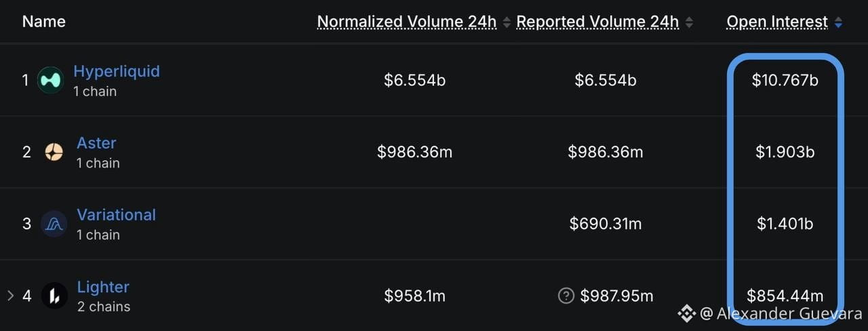Click the Lighter protocol logo icon
The image size is (868, 331).
54,296
